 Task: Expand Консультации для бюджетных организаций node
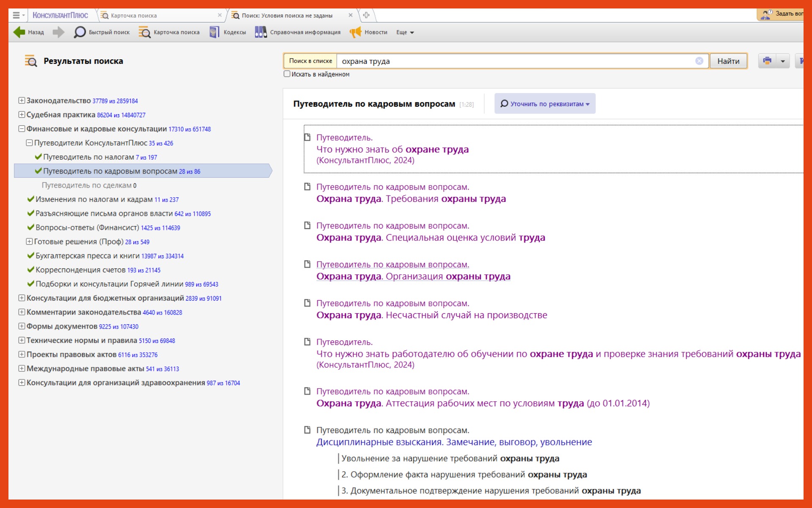[22, 298]
